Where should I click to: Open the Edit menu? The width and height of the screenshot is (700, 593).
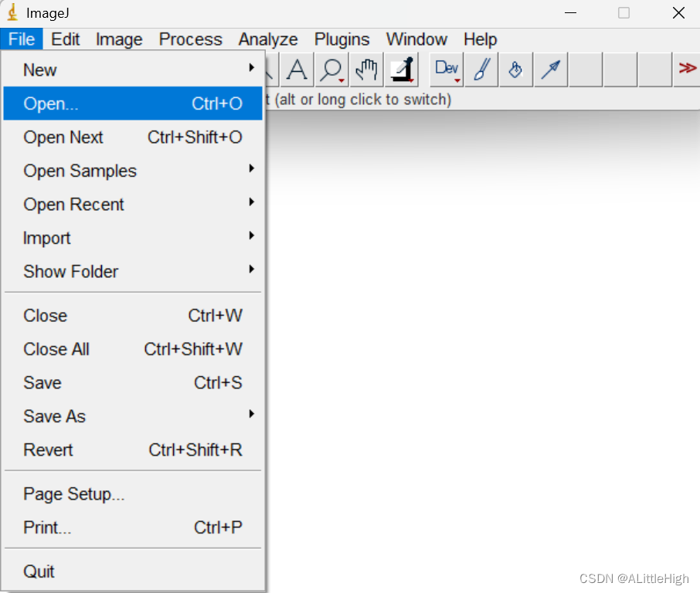(x=65, y=39)
